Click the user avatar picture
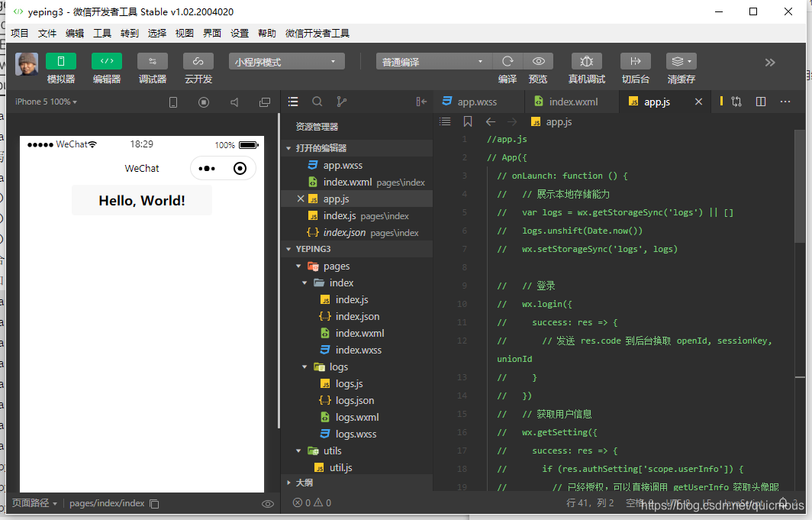The height and width of the screenshot is (520, 812). click(x=27, y=64)
